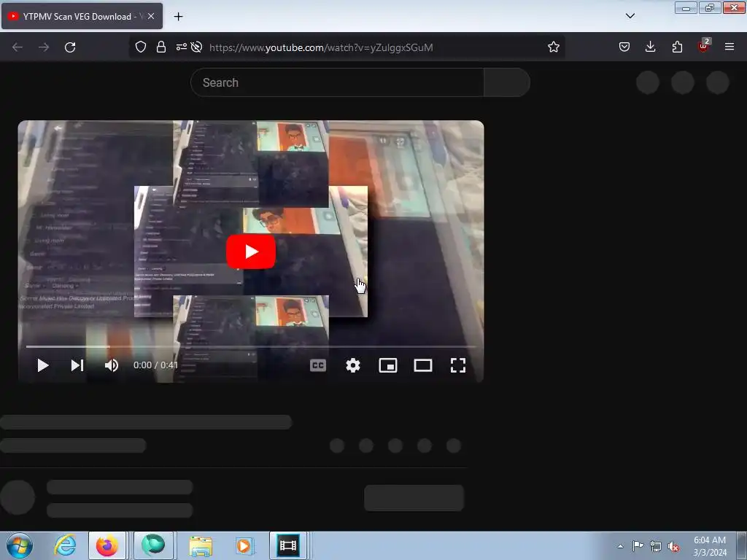747x560 pixels.
Task: Open the tracking protection shield icon
Action: [x=141, y=47]
